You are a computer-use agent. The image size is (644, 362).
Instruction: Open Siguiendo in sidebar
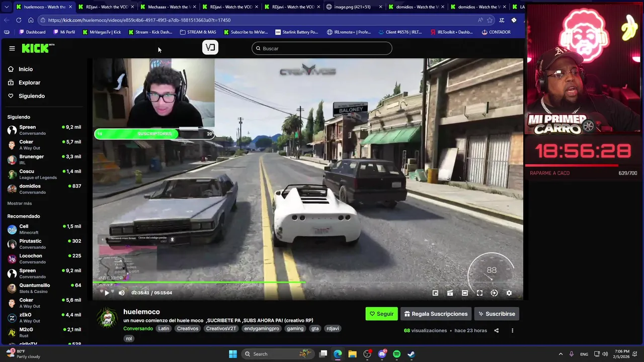(x=31, y=96)
